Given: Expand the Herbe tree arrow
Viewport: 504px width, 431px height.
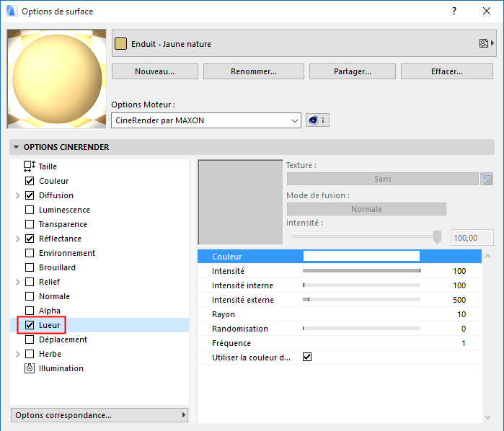Looking at the screenshot, I should [x=18, y=354].
